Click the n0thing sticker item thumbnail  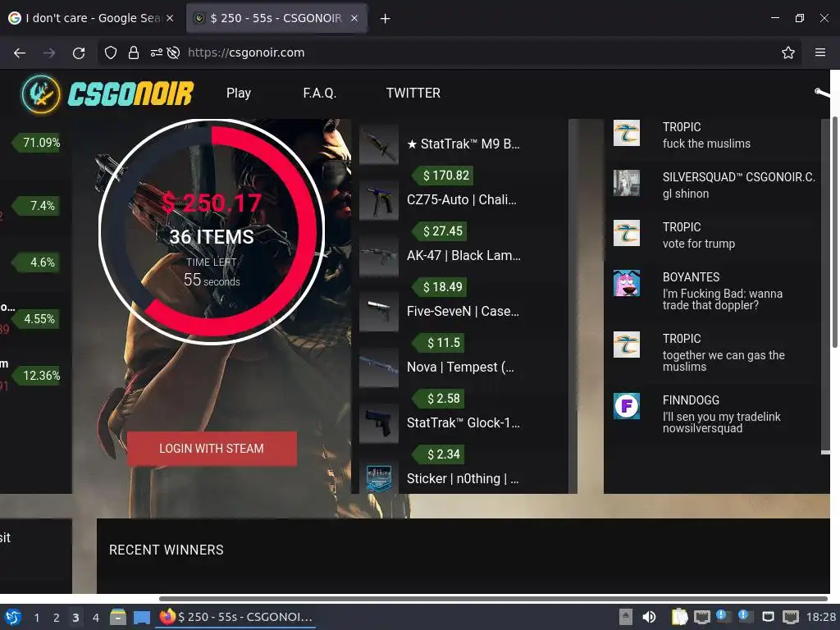379,478
